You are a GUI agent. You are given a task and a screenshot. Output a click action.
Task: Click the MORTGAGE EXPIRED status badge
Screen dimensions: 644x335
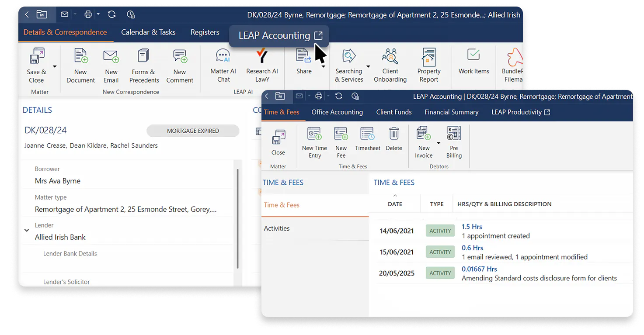click(x=193, y=131)
